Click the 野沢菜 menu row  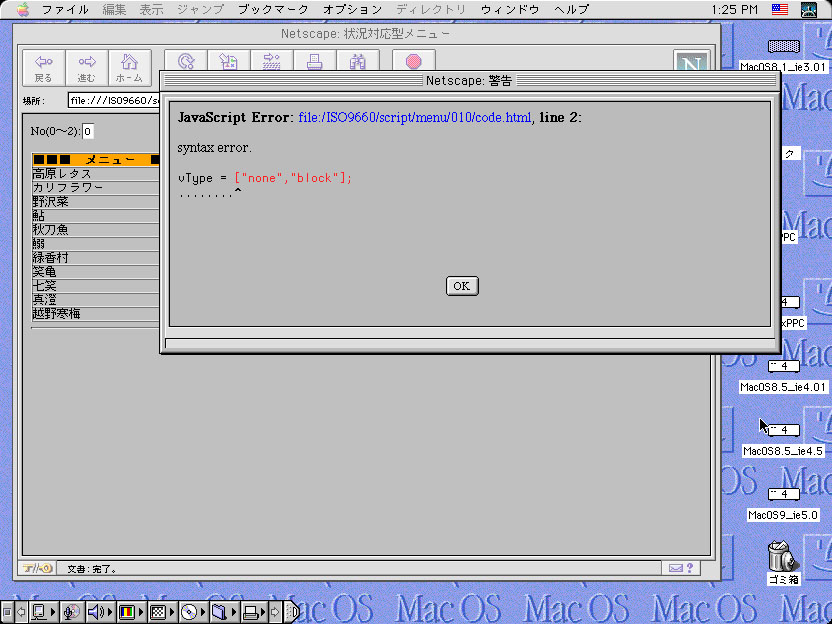point(96,202)
